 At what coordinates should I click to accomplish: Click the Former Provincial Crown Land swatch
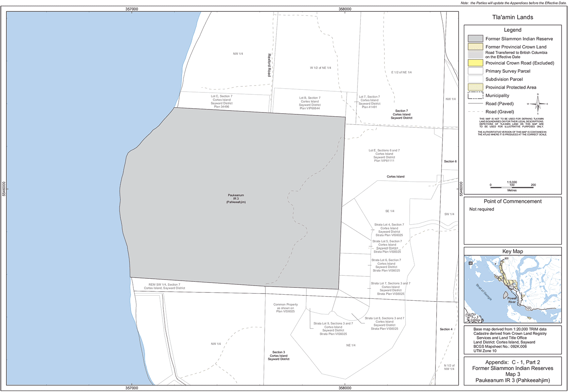[475, 47]
